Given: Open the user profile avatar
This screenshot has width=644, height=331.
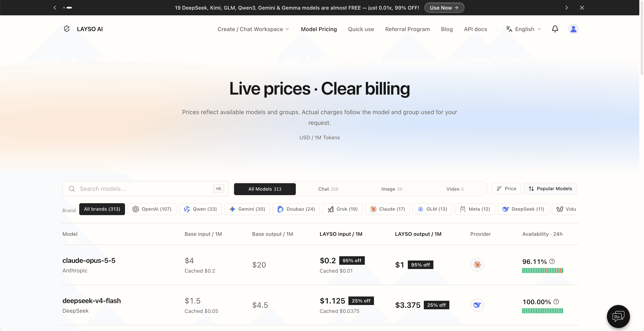Looking at the screenshot, I should point(573,29).
